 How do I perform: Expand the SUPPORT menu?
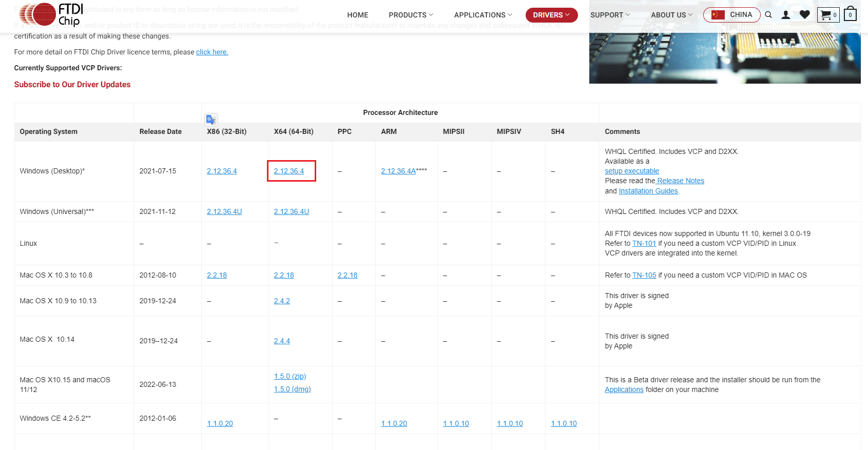(x=610, y=15)
